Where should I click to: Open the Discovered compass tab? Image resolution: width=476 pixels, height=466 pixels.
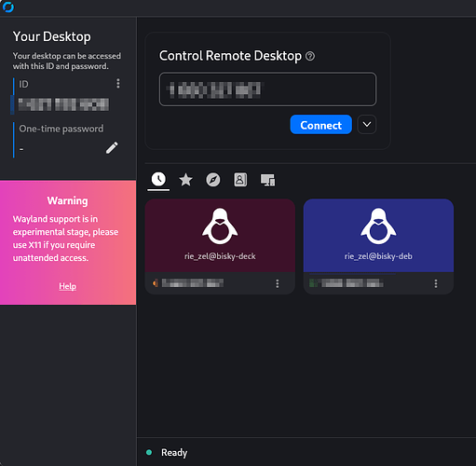[x=213, y=180]
